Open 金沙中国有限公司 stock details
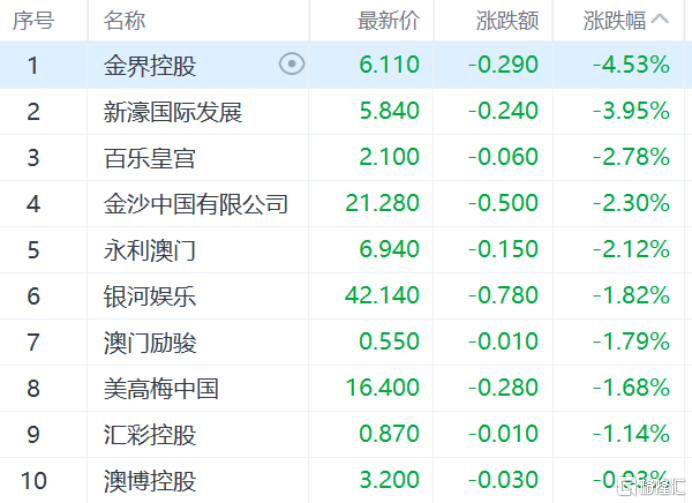This screenshot has height=503, width=692. click(x=196, y=204)
